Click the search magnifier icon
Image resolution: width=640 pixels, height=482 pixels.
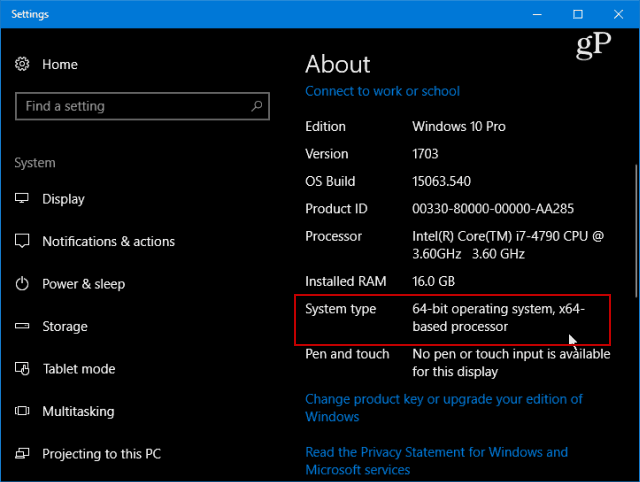(257, 106)
